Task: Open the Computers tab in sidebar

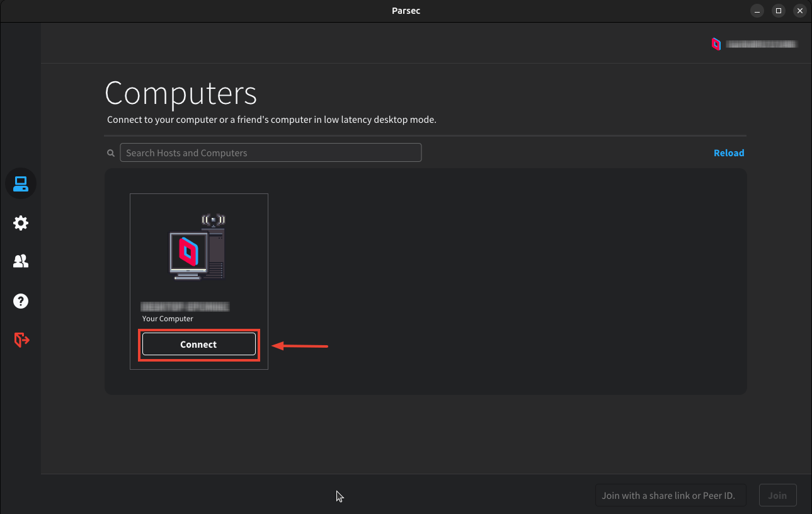Action: pyautogui.click(x=21, y=184)
